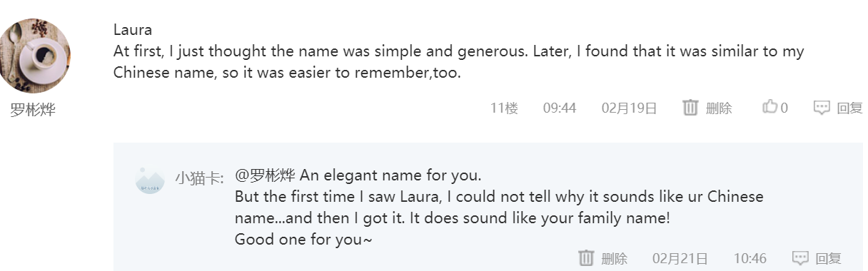868x271 pixels.
Task: Click the 11楼 floor label
Action: (504, 108)
